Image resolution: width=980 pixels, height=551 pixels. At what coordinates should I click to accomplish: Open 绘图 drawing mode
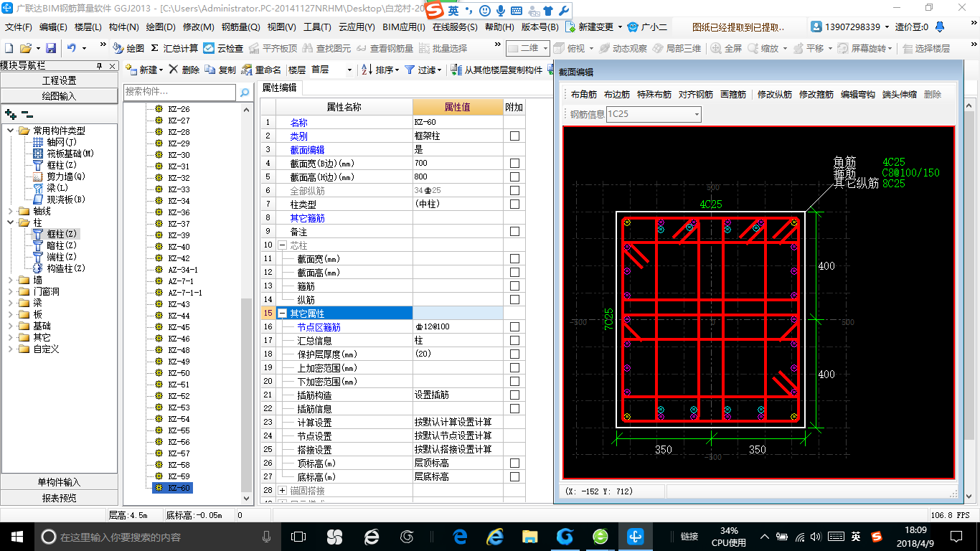[129, 48]
